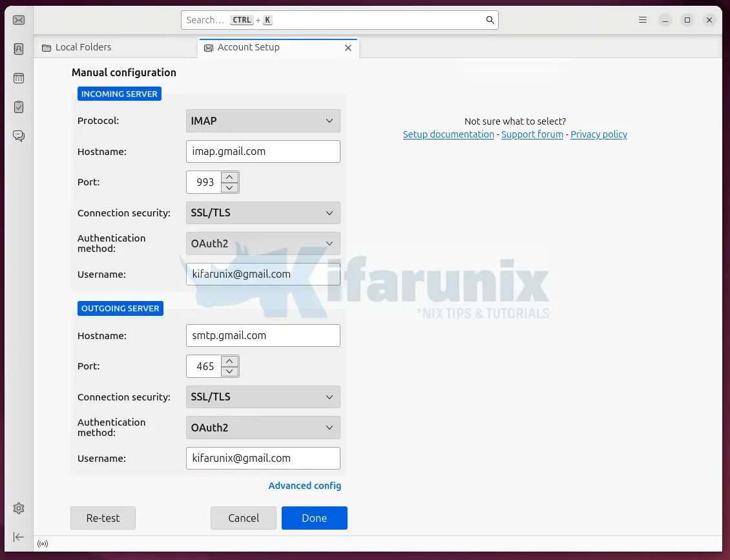Close the Account Setup tab
This screenshot has height=560, width=730.
tap(348, 48)
